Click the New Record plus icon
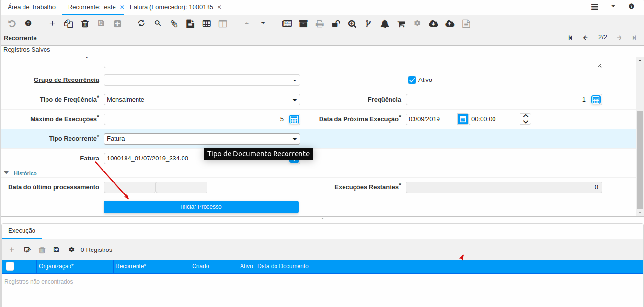644x307 pixels. pos(52,23)
